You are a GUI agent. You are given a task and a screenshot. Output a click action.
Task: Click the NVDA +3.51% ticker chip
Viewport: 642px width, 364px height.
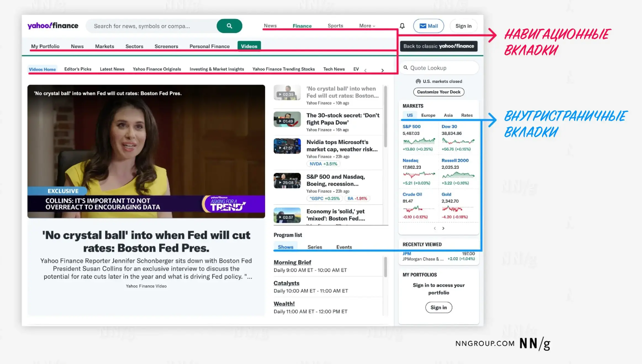coord(323,164)
